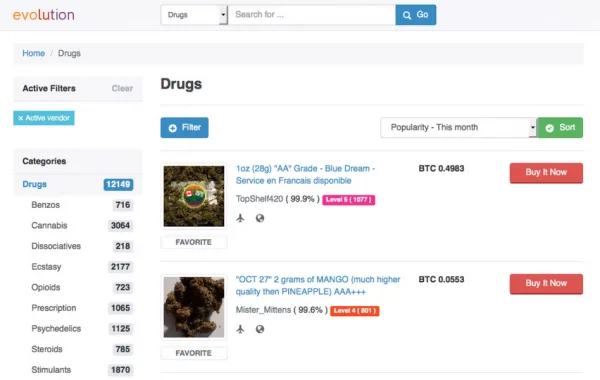
Task: Select the Stimulants category
Action: pyautogui.click(x=51, y=370)
